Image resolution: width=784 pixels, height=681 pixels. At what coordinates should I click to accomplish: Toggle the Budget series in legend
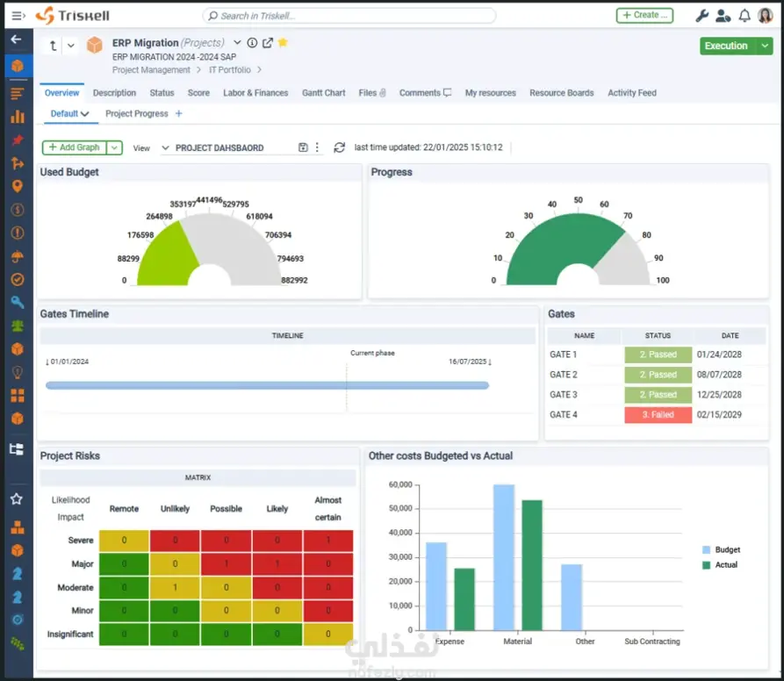(x=721, y=549)
